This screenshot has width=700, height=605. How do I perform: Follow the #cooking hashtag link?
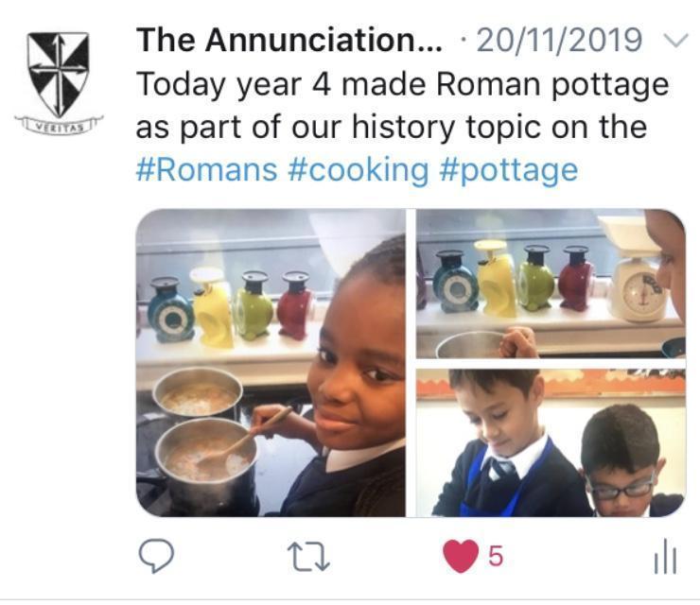click(x=359, y=171)
